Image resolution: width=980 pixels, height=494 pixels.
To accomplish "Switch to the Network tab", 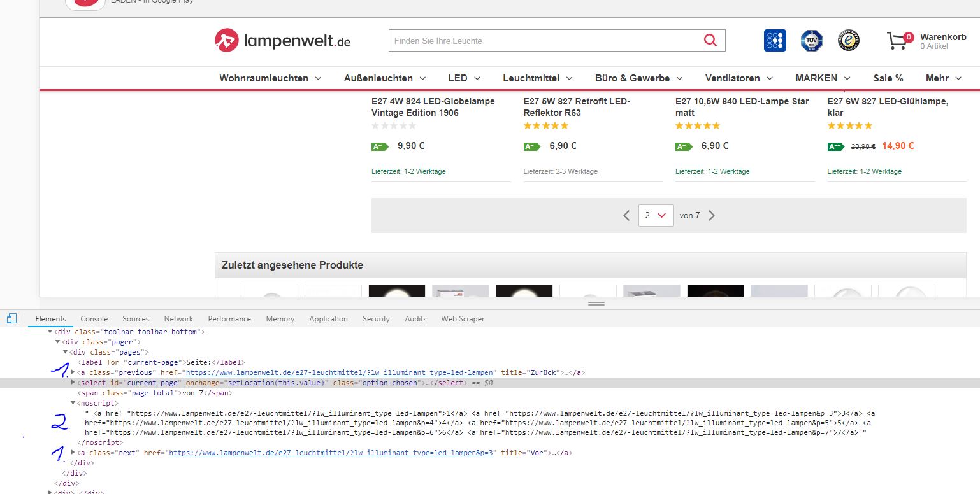I will [178, 319].
